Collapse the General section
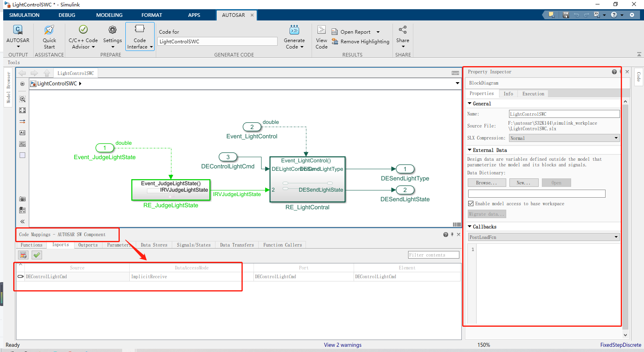The width and height of the screenshot is (644, 352). 470,103
